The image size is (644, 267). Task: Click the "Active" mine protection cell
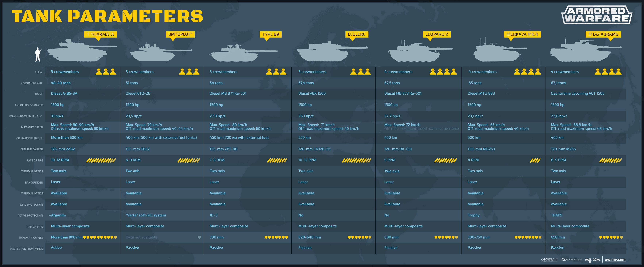pos(56,248)
